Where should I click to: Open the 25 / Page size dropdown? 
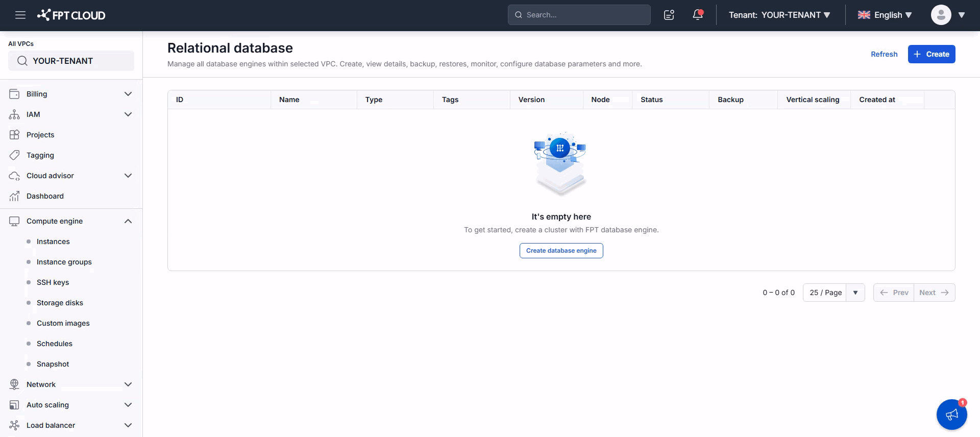(x=834, y=293)
